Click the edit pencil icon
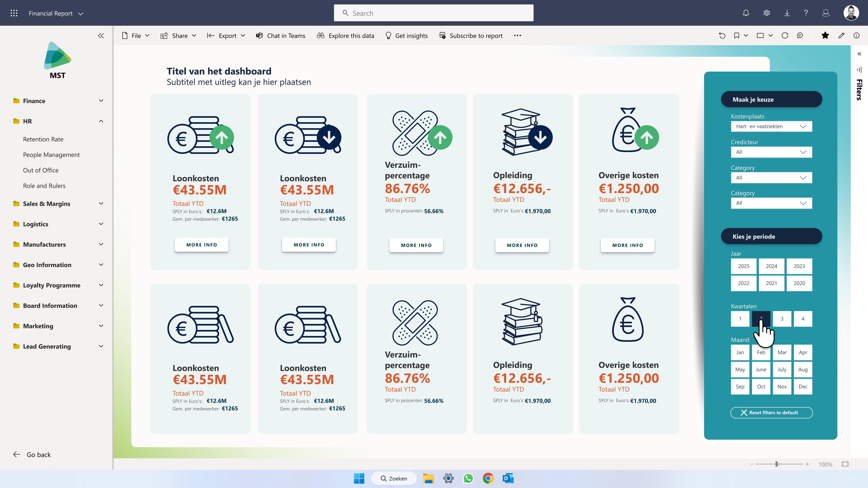 [841, 36]
